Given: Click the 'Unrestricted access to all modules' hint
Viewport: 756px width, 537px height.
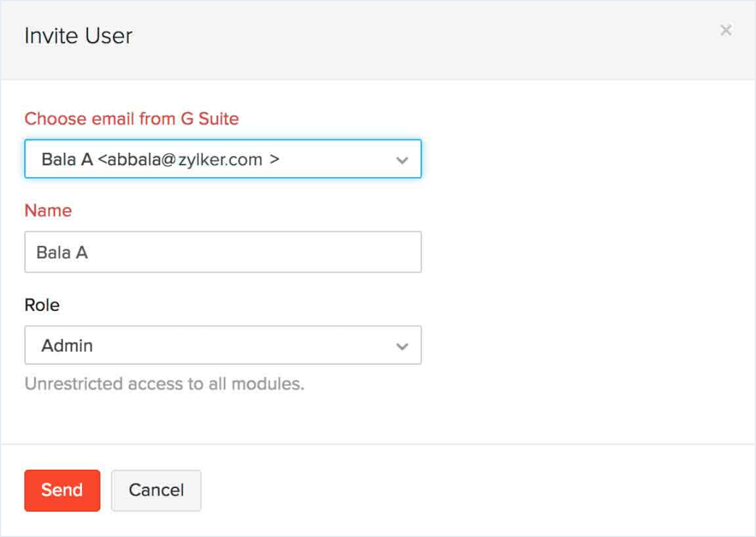Looking at the screenshot, I should click(x=164, y=384).
